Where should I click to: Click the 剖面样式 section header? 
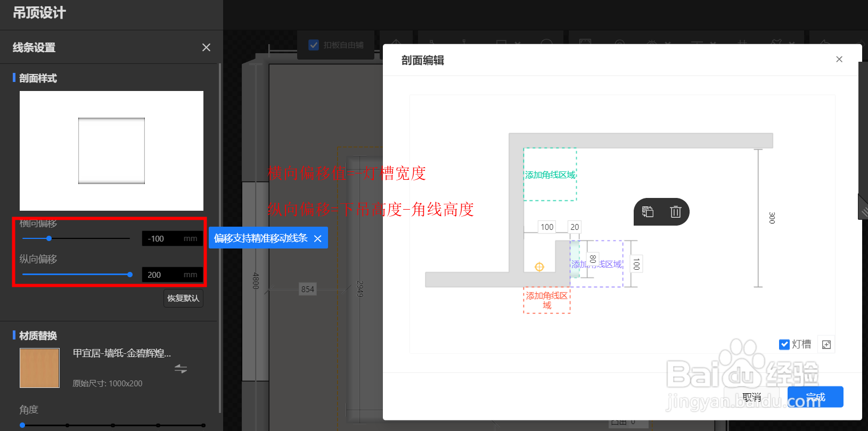[x=38, y=78]
